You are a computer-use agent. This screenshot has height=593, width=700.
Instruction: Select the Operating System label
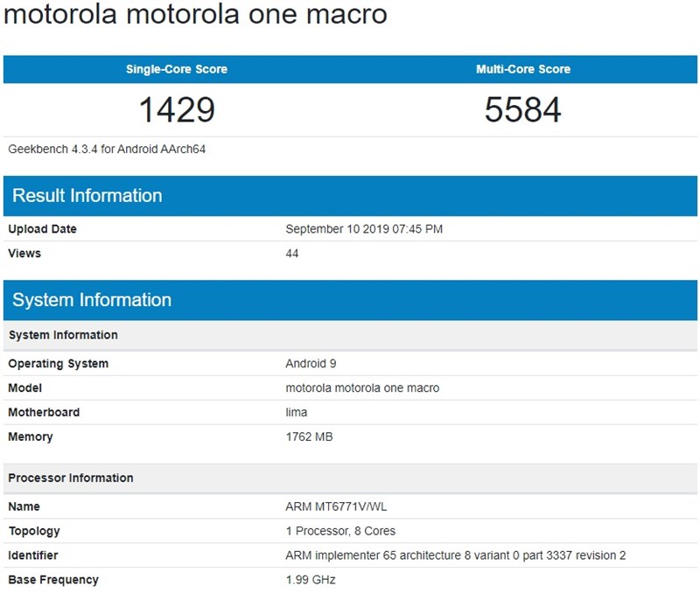coord(58,364)
